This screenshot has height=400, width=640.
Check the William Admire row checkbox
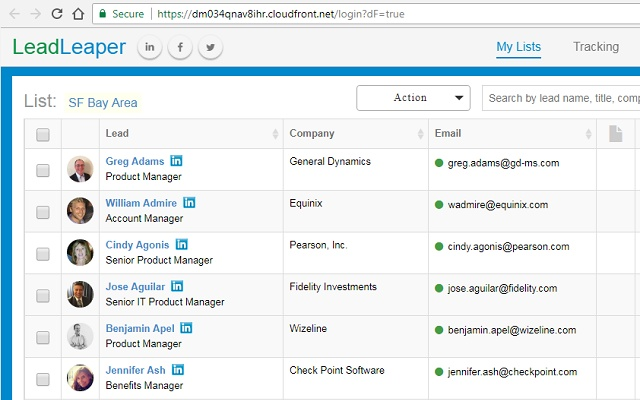point(43,212)
